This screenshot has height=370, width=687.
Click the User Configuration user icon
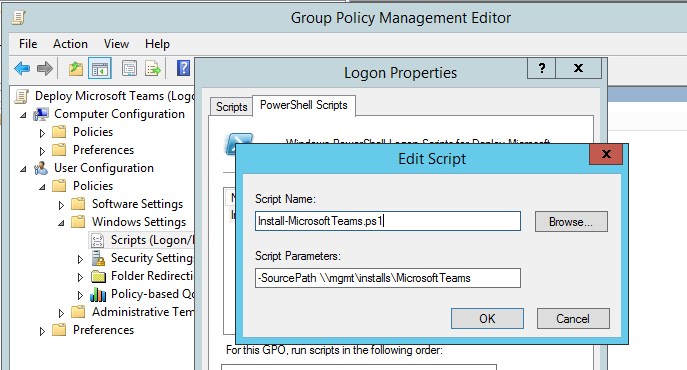[x=41, y=168]
